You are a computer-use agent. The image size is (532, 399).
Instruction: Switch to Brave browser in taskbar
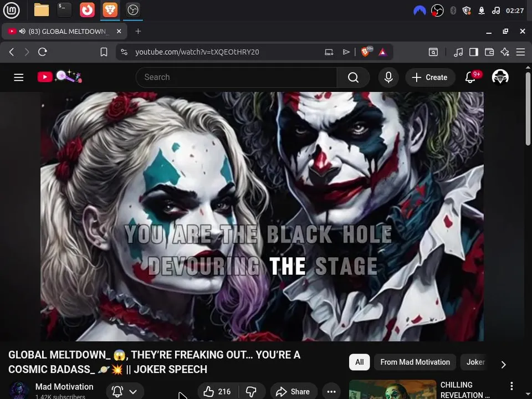point(110,10)
